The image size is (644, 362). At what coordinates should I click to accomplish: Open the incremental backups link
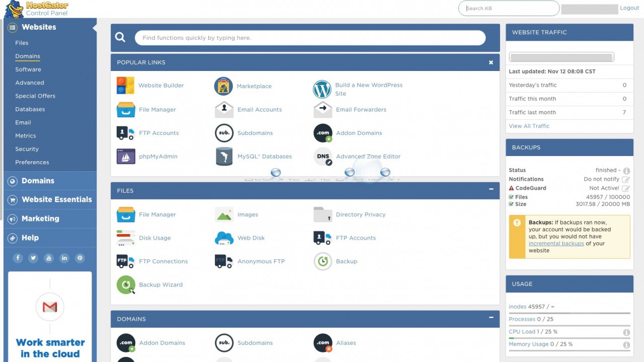(556, 244)
